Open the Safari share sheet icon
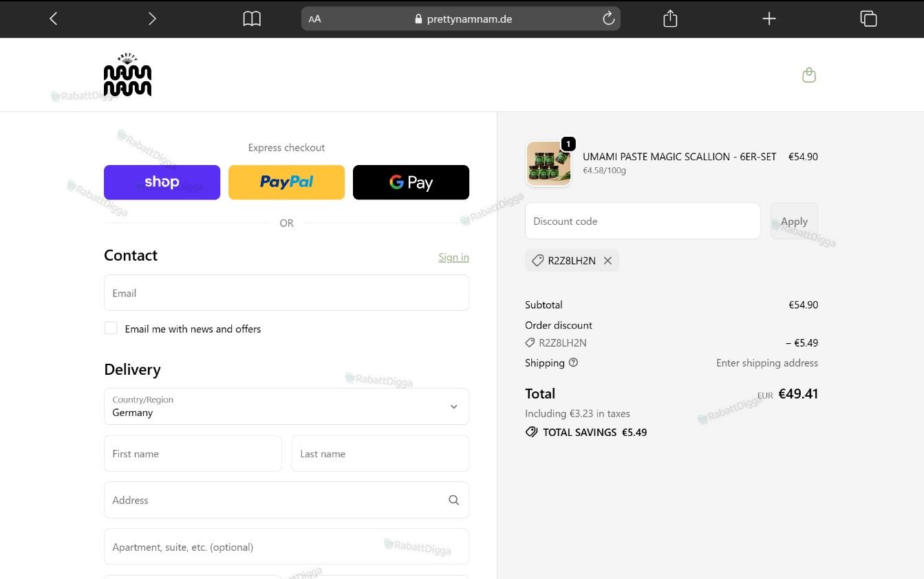 (x=670, y=19)
